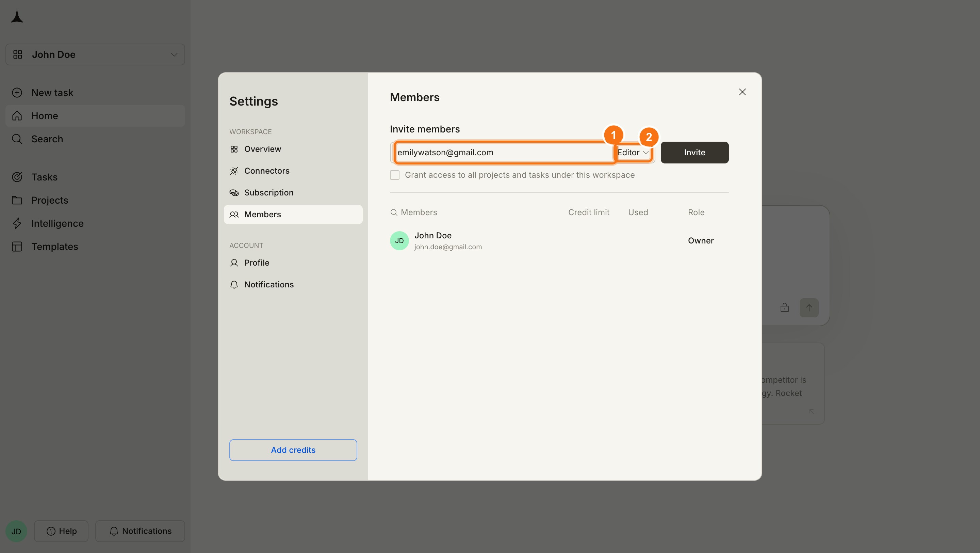Click the Add credits button
The image size is (980, 553).
point(293,450)
